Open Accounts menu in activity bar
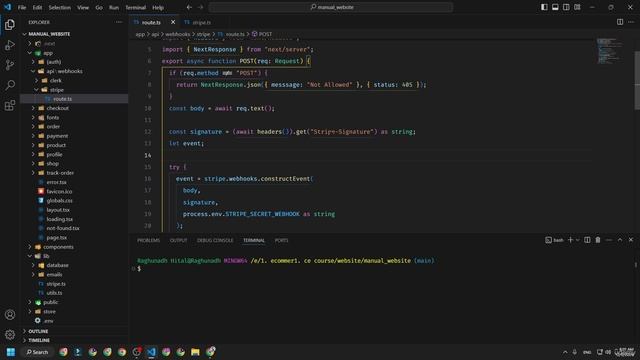 pyautogui.click(x=10, y=315)
